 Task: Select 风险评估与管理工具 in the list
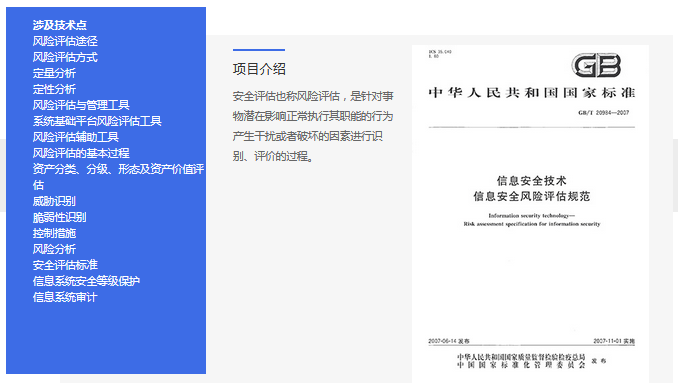pos(81,105)
